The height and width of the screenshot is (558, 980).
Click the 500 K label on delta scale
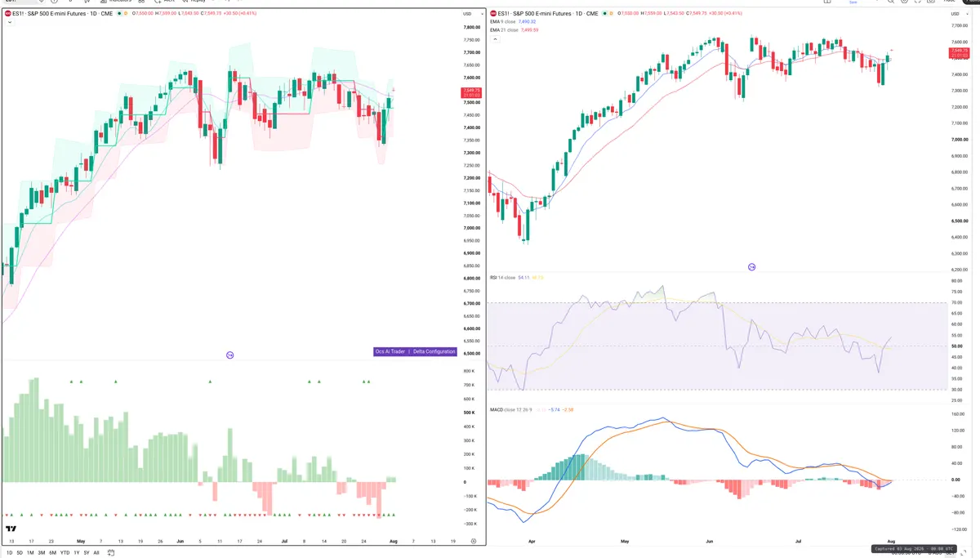470,413
